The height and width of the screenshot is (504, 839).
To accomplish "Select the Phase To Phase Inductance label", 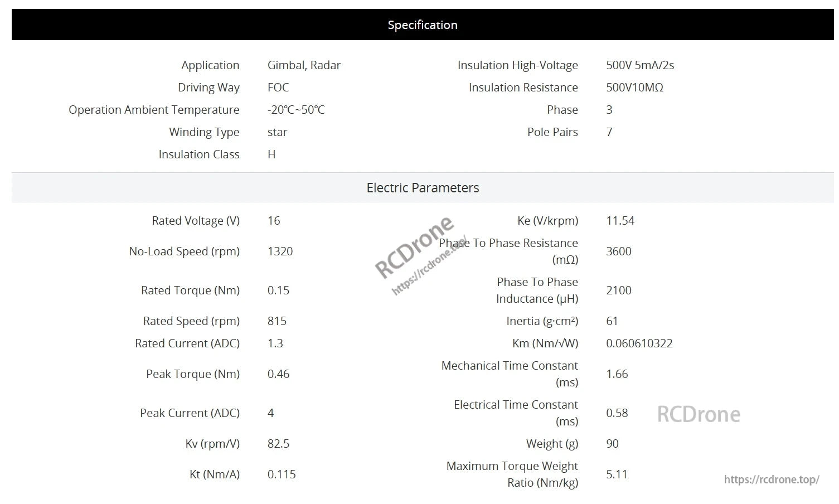I will [x=536, y=290].
